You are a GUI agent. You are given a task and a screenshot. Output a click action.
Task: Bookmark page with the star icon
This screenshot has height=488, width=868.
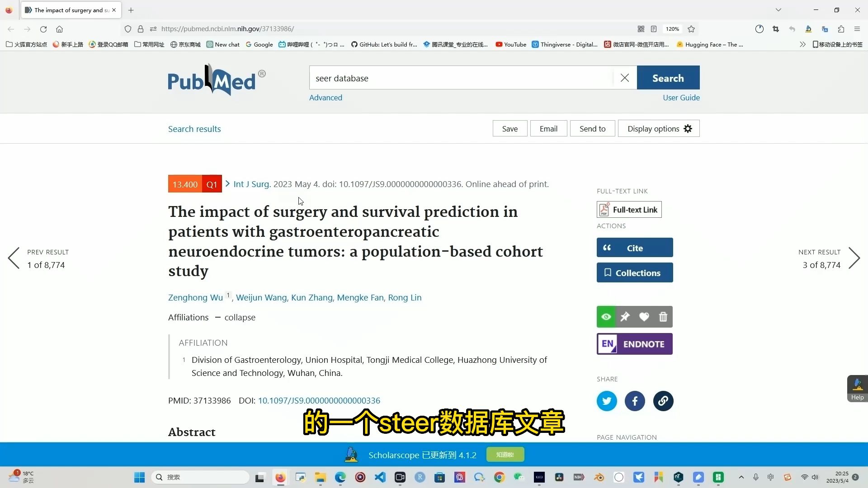691,29
